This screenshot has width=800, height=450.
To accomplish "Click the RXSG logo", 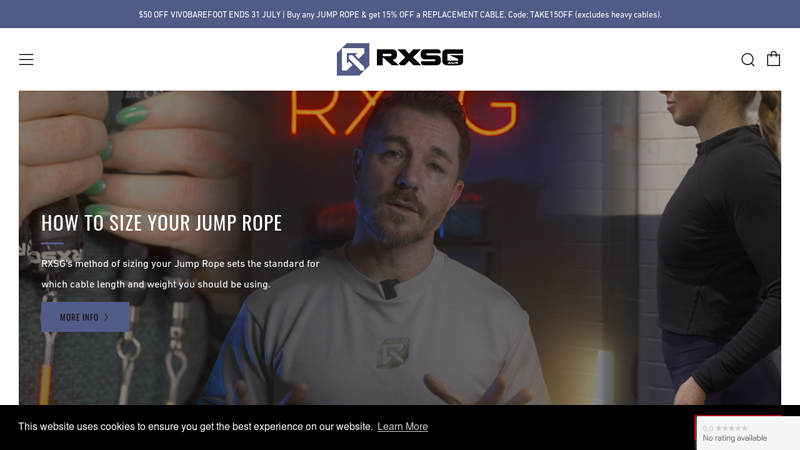I will (400, 59).
